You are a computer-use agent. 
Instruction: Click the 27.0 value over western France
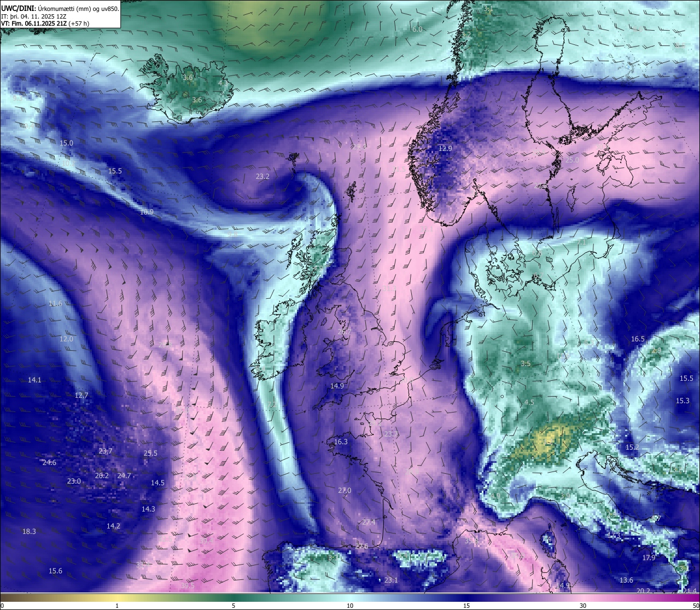tap(345, 490)
